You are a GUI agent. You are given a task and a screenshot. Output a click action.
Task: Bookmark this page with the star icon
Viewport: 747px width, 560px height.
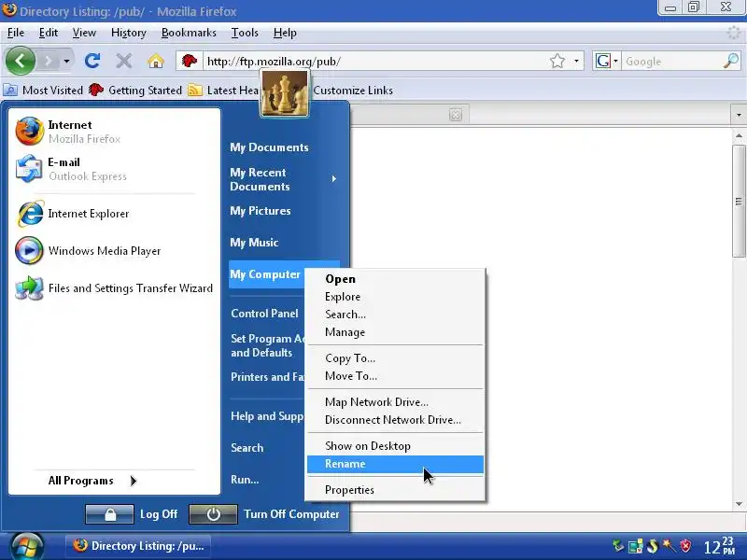[x=557, y=61]
